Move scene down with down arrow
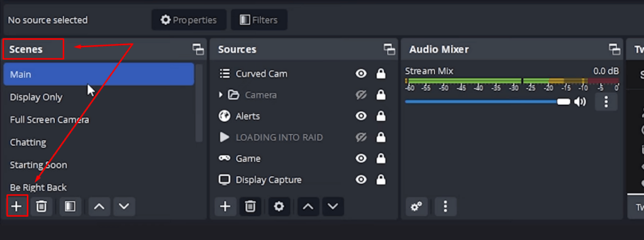644x240 pixels. pos(124,206)
